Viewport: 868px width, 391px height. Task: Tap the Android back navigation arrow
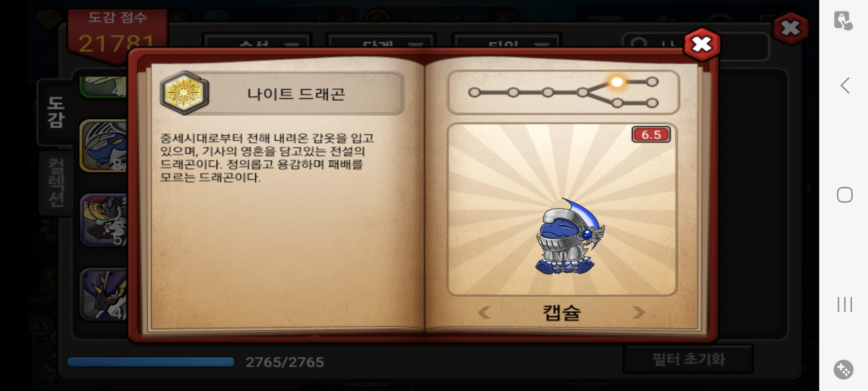coord(844,85)
